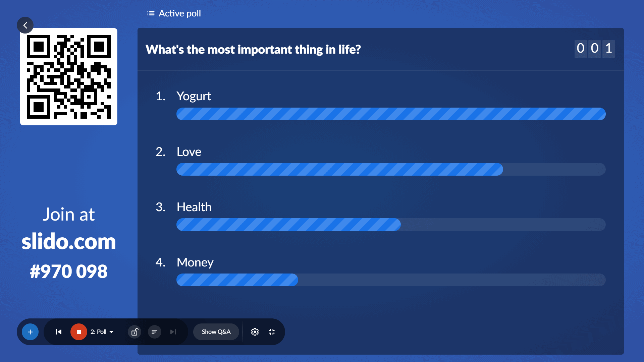Viewport: 644px width, 362px height.
Task: Click the add new item plus icon
Action: coord(30,332)
